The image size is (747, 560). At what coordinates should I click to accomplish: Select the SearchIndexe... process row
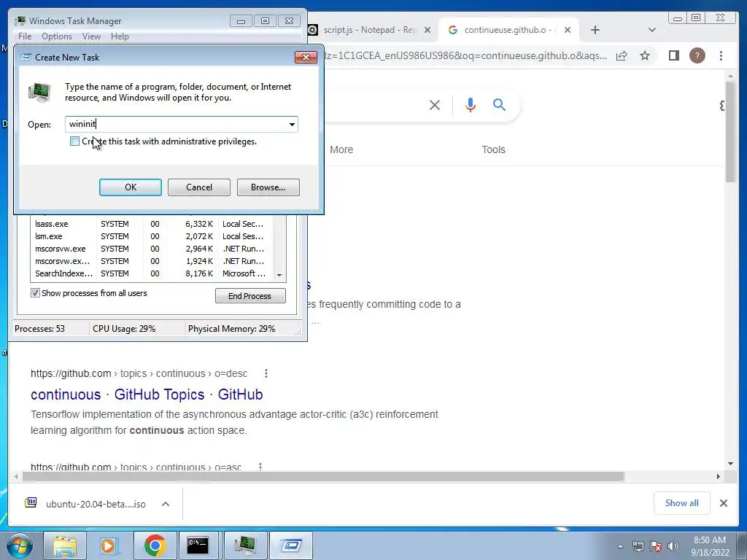click(152, 273)
